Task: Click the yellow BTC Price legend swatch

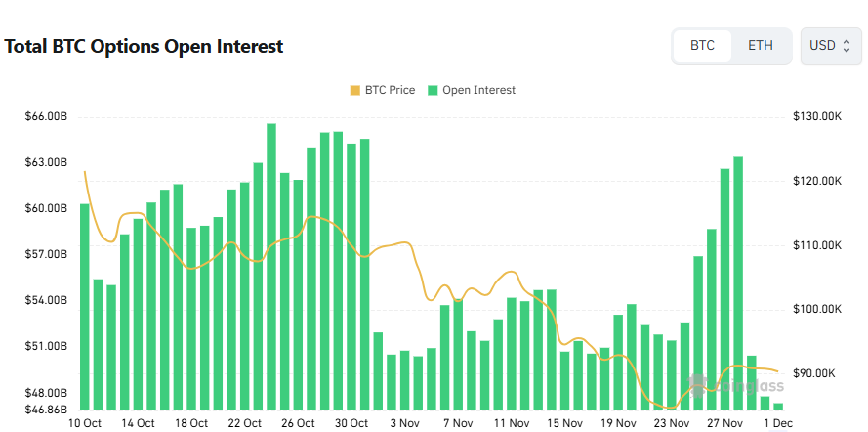Action: (x=354, y=90)
